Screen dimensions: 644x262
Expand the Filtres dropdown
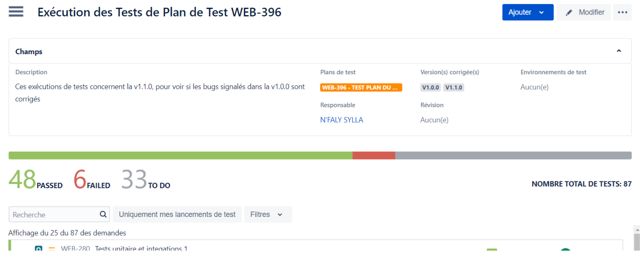[x=268, y=214]
